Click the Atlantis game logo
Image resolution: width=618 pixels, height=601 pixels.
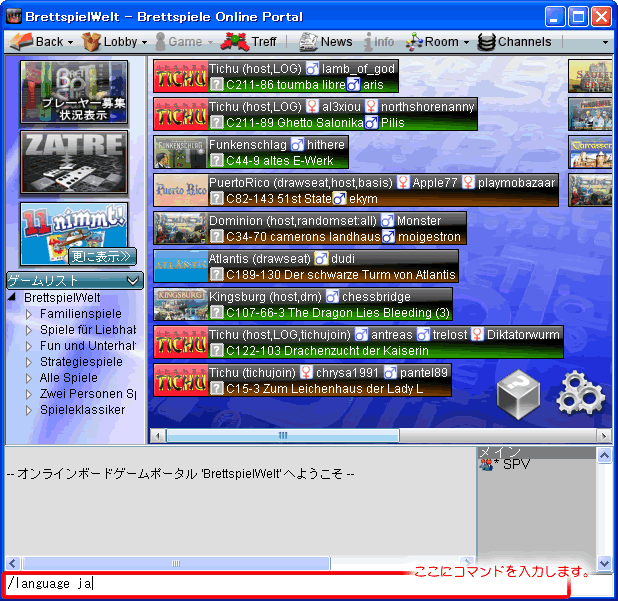[181, 266]
